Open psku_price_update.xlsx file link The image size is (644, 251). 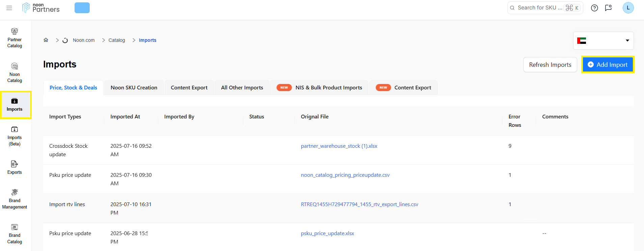pos(328,233)
